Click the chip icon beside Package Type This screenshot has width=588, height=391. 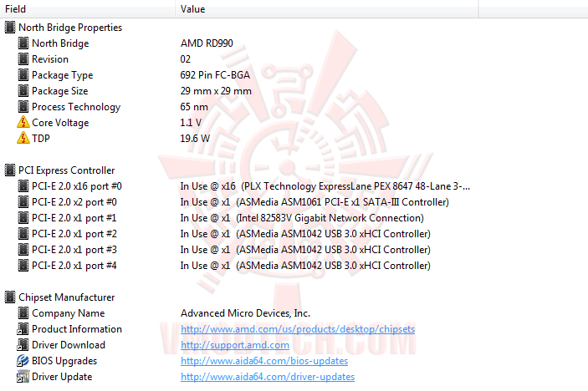point(23,75)
